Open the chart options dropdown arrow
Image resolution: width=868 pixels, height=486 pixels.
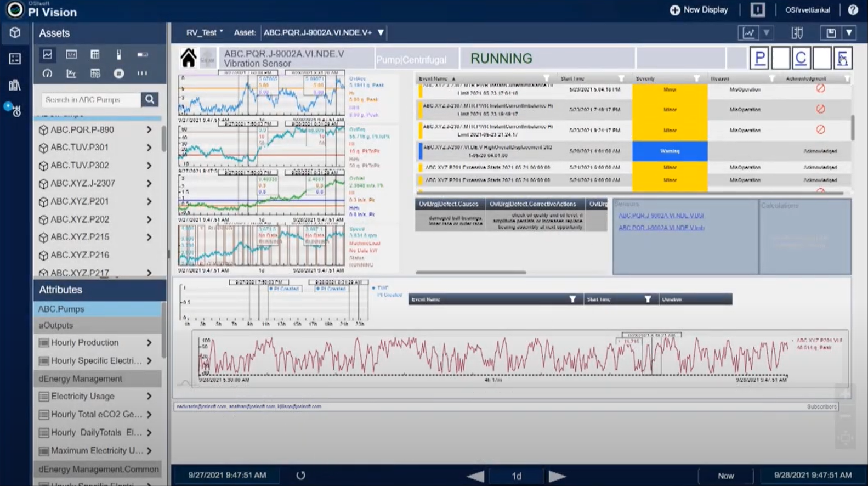(x=767, y=33)
